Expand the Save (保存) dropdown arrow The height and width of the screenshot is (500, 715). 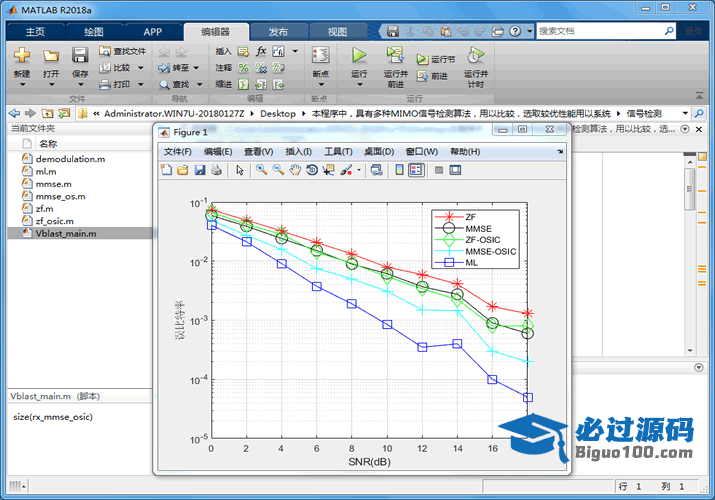[80, 86]
